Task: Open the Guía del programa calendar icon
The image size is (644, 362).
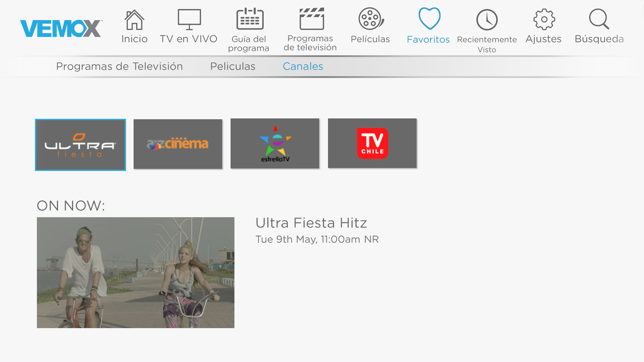Action: click(250, 19)
